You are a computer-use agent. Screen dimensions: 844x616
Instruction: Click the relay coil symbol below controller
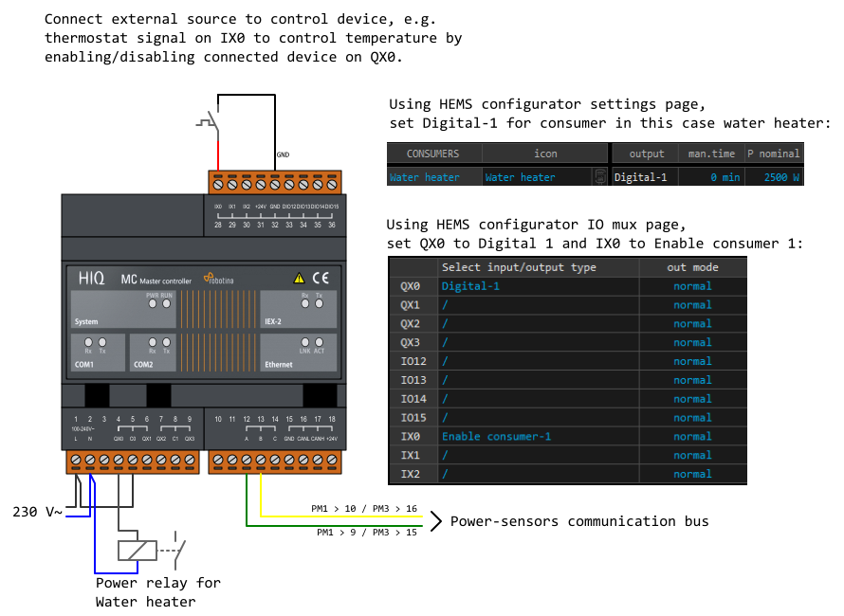click(x=138, y=550)
